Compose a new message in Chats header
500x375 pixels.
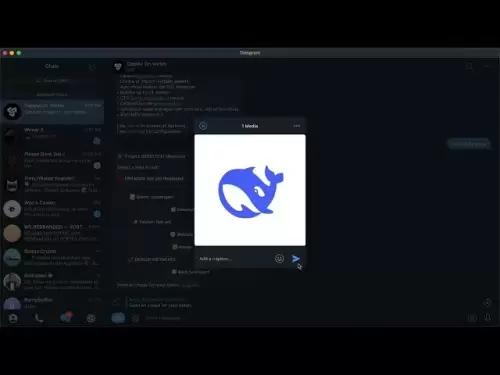click(x=92, y=67)
